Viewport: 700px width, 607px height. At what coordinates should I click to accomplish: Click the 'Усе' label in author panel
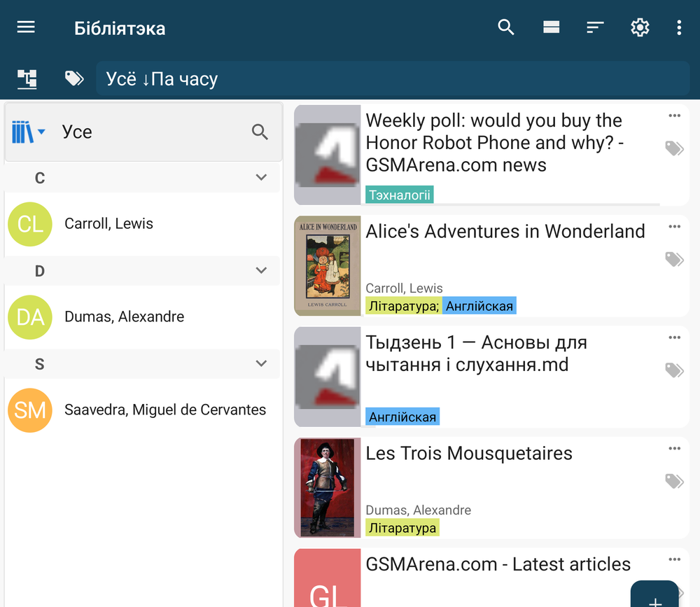(77, 132)
